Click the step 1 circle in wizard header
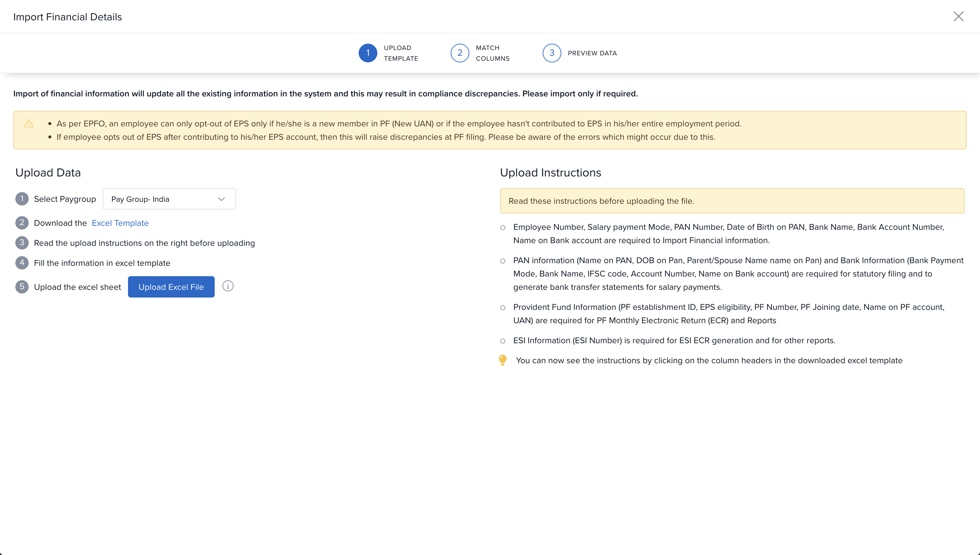 click(x=368, y=53)
